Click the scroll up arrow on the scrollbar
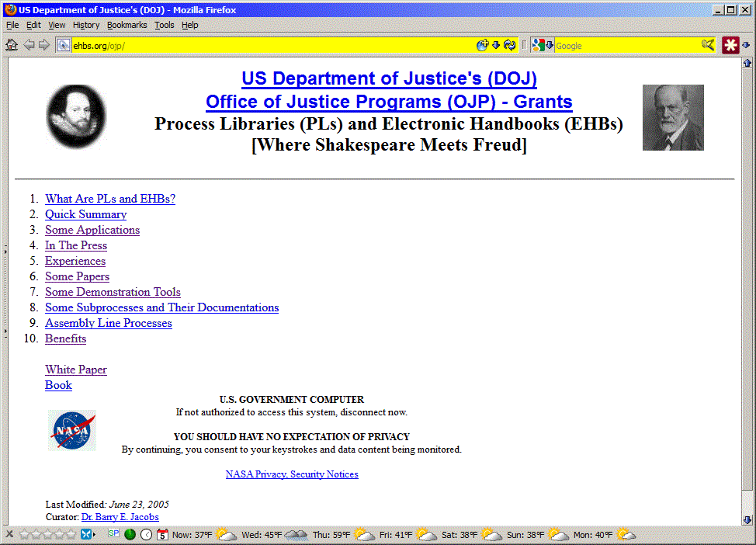This screenshot has width=756, height=545. [x=747, y=63]
